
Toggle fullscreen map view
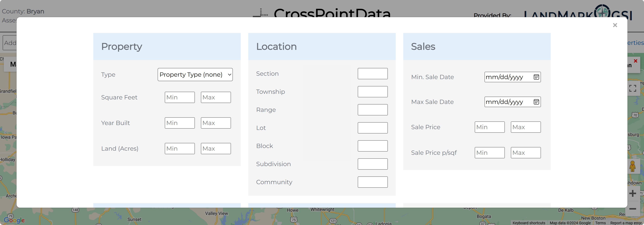click(632, 88)
